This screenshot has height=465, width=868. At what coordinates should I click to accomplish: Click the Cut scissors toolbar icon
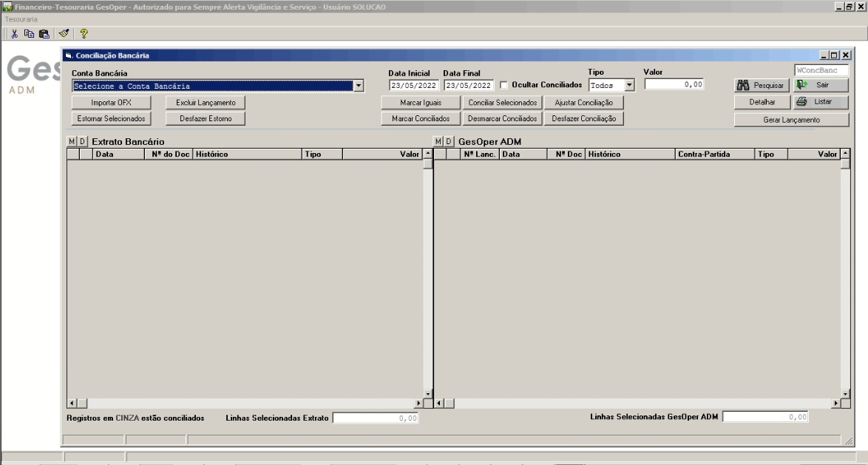point(14,34)
